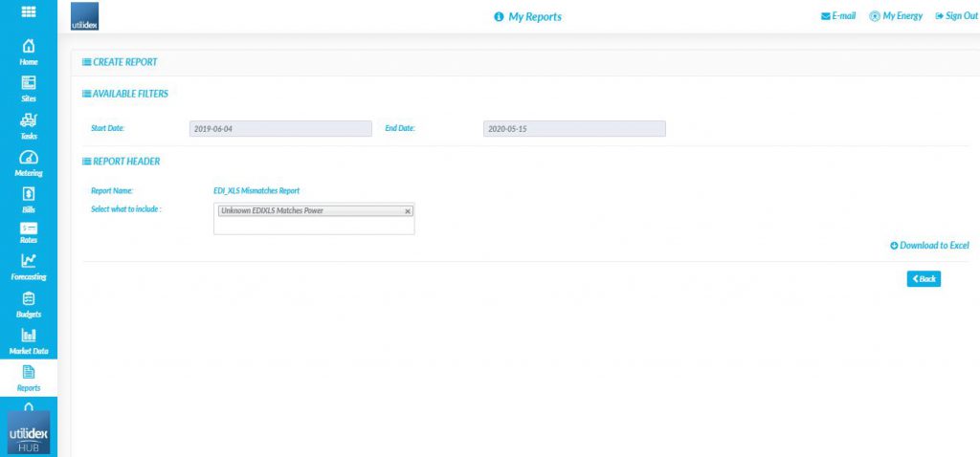Screen dimensions: 980x457
Task: Open Bills in the sidebar
Action: [x=29, y=199]
